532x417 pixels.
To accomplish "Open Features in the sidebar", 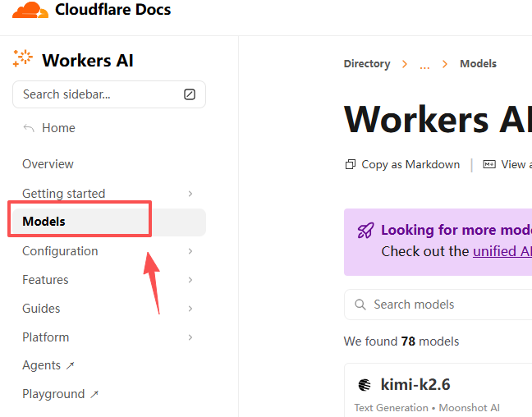I will click(45, 280).
